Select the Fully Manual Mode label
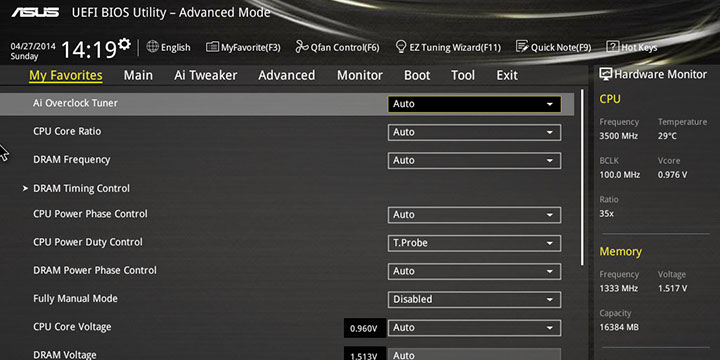This screenshot has width=720, height=360. (x=75, y=299)
